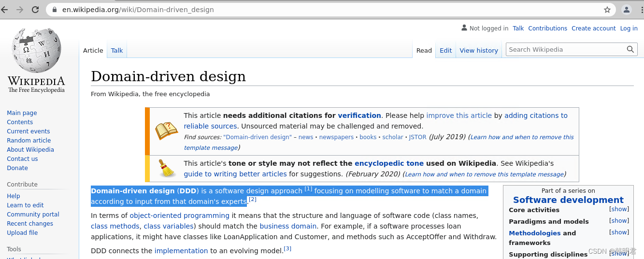Click the object-oriented programming link
Screen dimensions: 644x259
[x=180, y=216]
